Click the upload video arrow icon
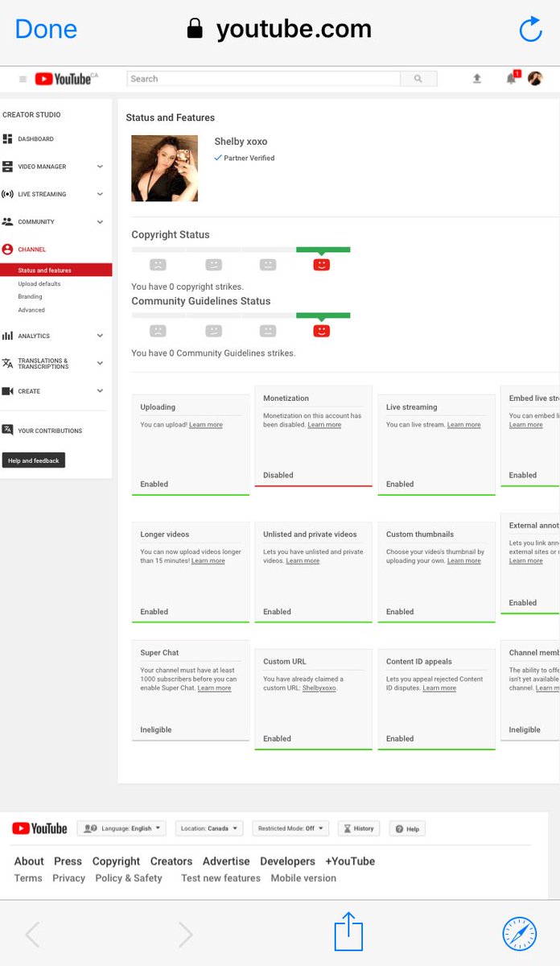Viewport: 560px width, 966px height. click(476, 79)
